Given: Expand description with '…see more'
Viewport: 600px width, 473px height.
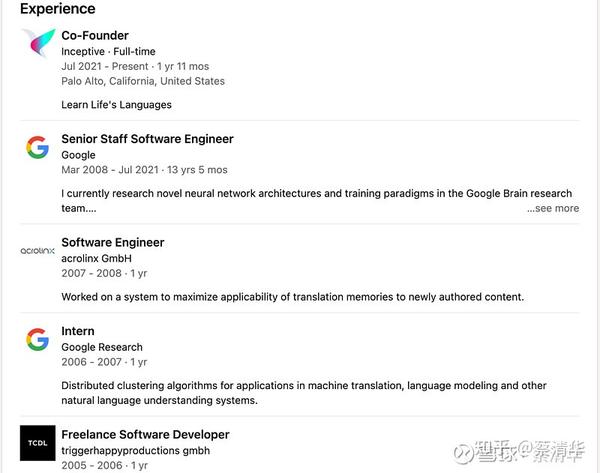Looking at the screenshot, I should coord(552,208).
